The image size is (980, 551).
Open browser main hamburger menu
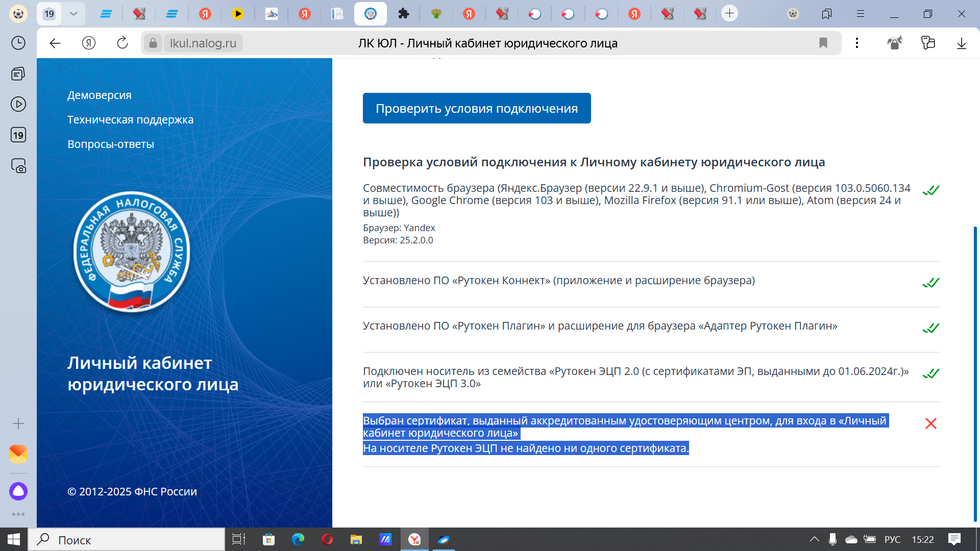click(861, 14)
